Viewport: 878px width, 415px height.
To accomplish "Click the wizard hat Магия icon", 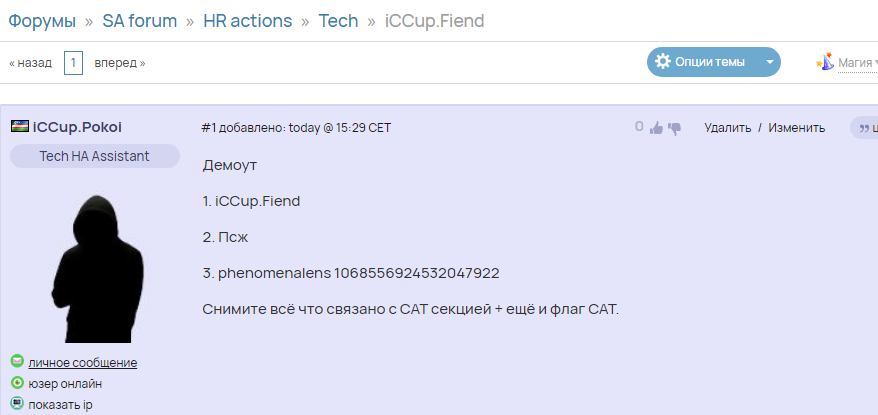I will tap(825, 62).
